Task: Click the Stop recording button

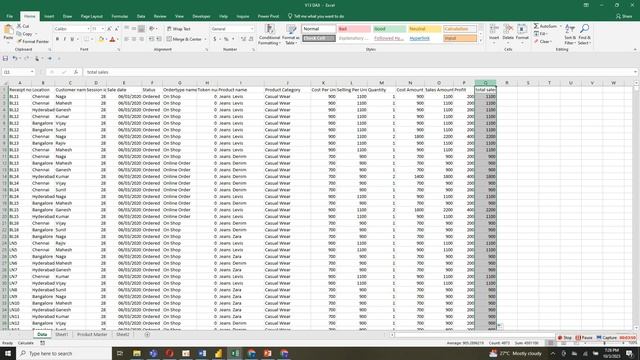Action: [565, 338]
